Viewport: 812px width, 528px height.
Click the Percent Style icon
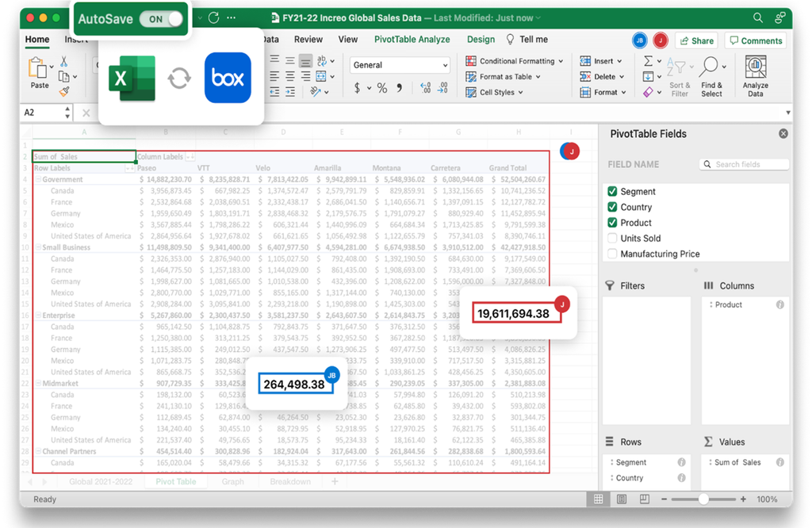pos(381,88)
